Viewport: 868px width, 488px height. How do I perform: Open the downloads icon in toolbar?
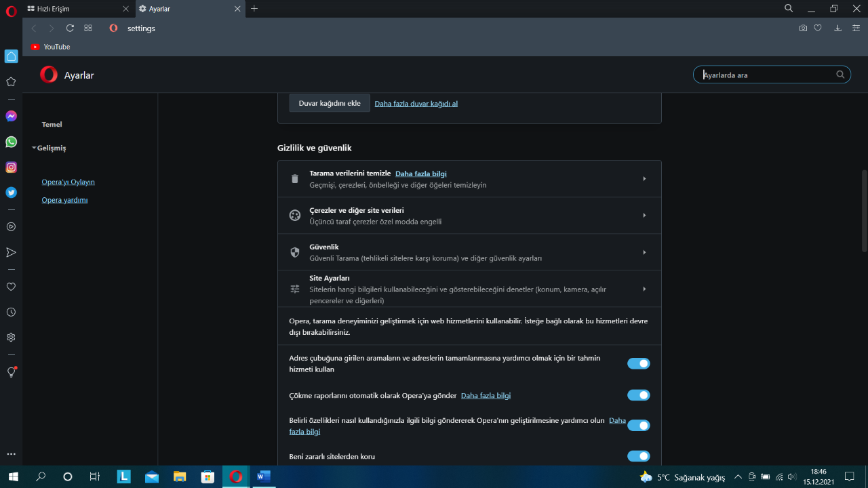coord(837,28)
